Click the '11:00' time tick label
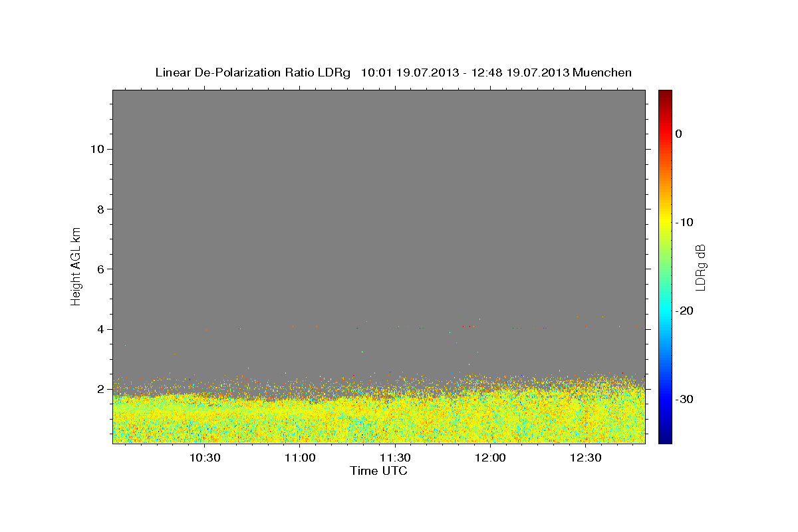798x532 pixels. point(300,458)
